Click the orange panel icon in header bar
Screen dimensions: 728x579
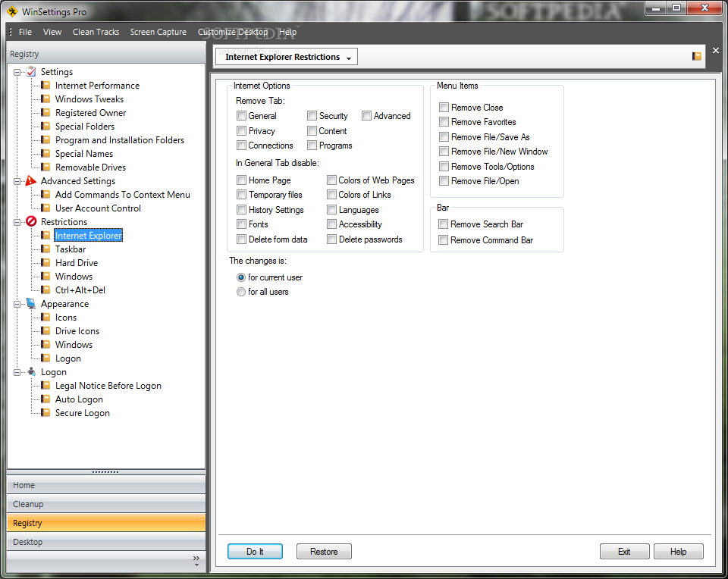pos(696,56)
